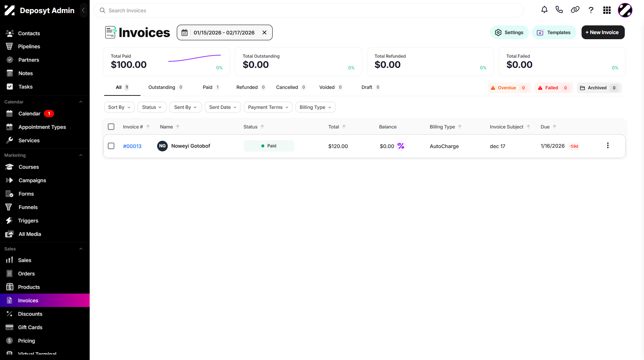Open the Sent Date filter dropdown

223,107
